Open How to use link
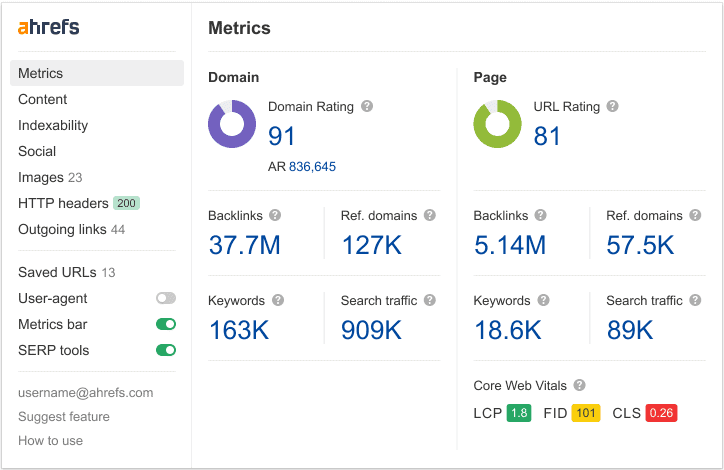This screenshot has height=470, width=724. tap(50, 440)
